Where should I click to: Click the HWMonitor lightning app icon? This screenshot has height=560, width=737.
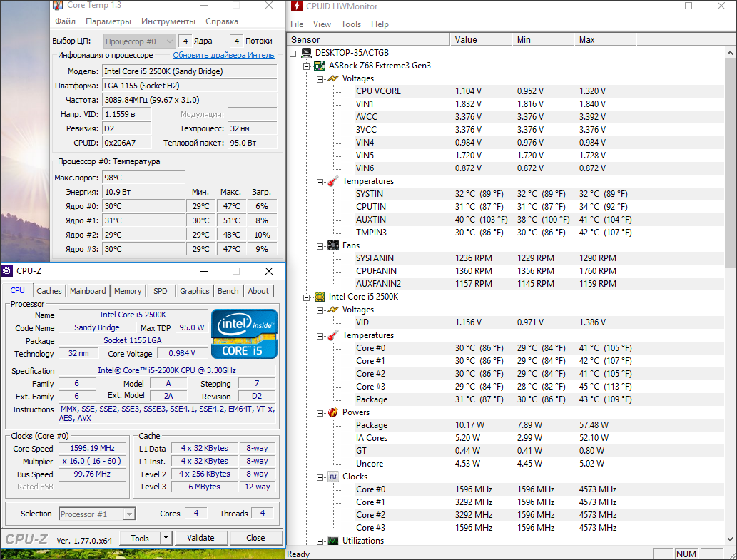pyautogui.click(x=297, y=6)
